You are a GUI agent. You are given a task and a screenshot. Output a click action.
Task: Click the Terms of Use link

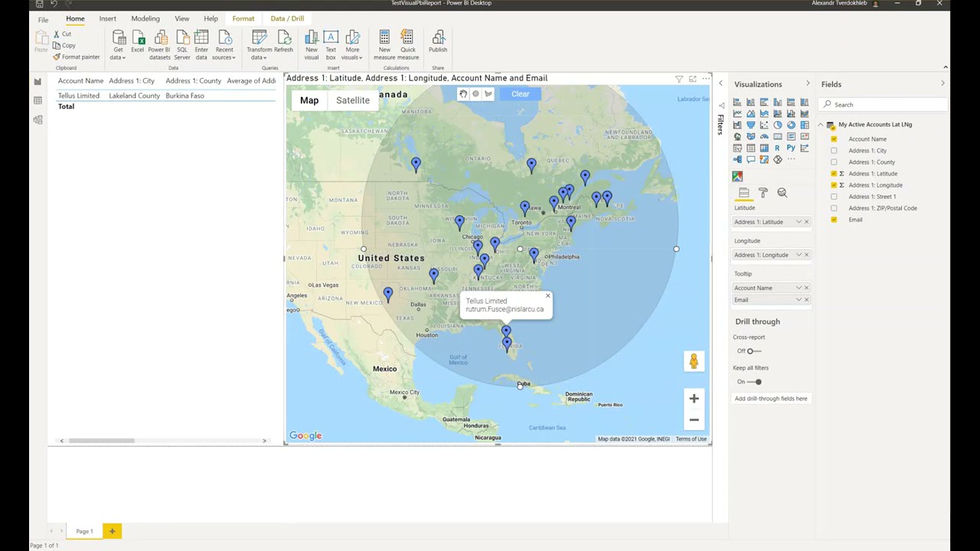pos(691,439)
